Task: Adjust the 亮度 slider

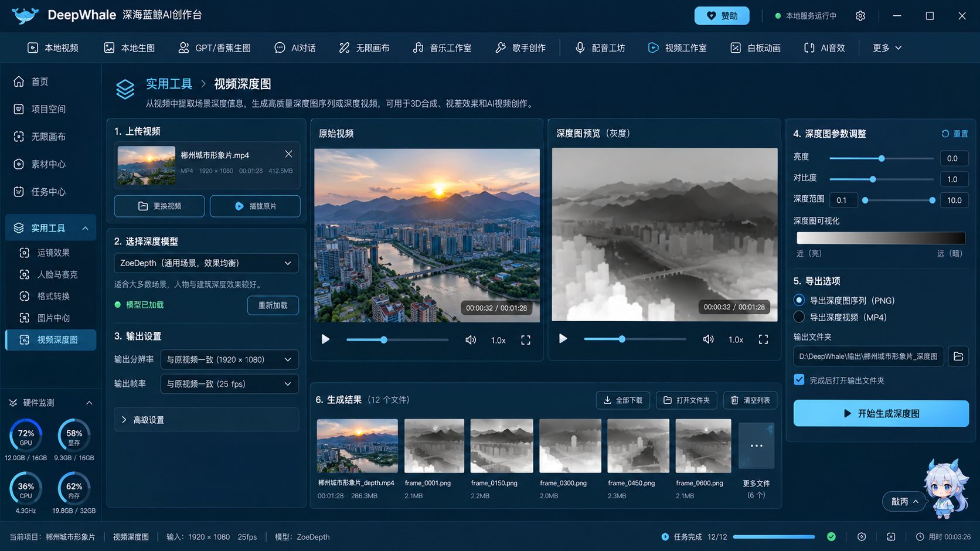Action: point(882,158)
